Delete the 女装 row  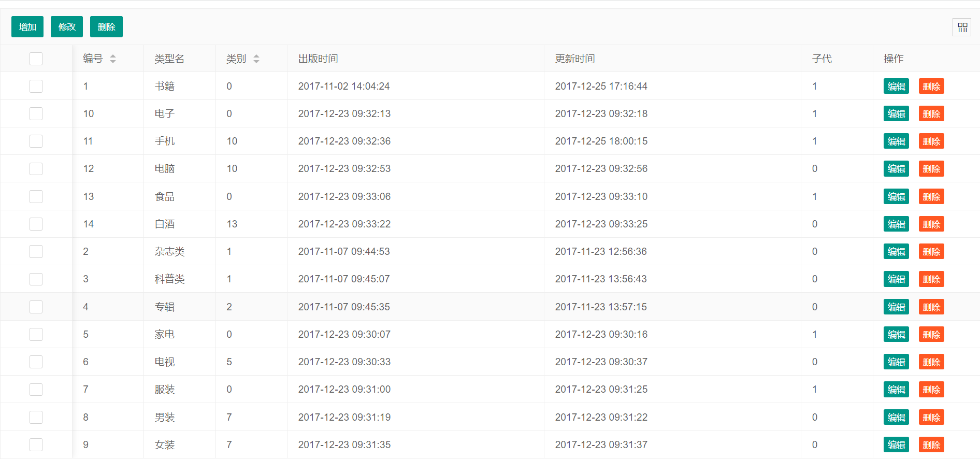tap(931, 444)
